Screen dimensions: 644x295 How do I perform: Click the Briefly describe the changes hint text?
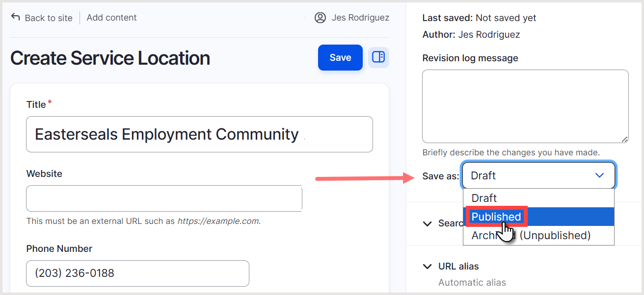coord(511,152)
